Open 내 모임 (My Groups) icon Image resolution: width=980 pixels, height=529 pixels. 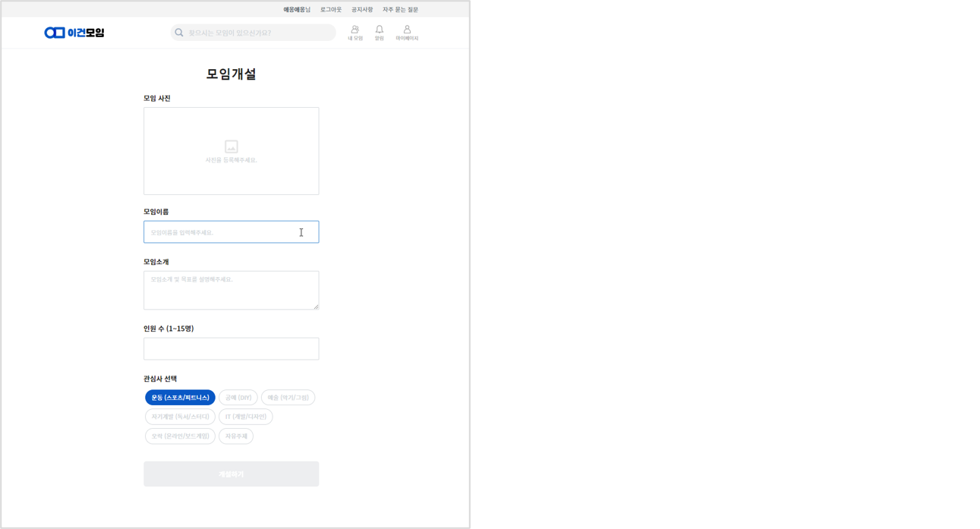pyautogui.click(x=355, y=30)
